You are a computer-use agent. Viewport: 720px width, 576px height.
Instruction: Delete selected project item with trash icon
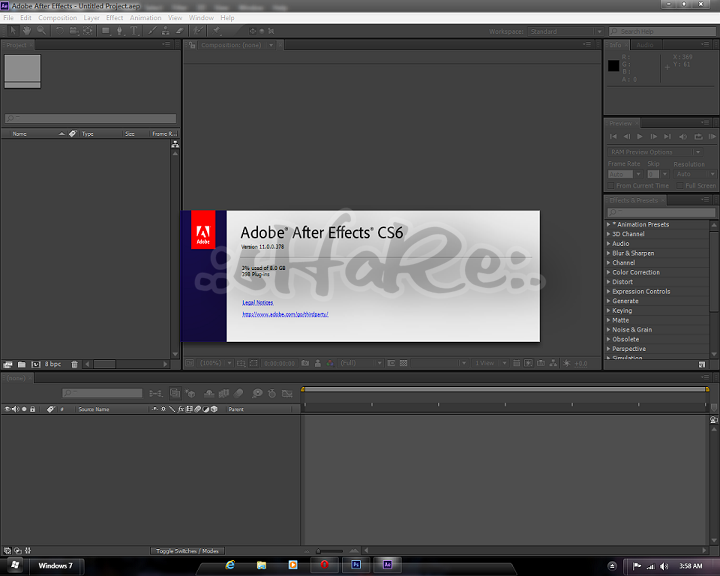pyautogui.click(x=74, y=364)
